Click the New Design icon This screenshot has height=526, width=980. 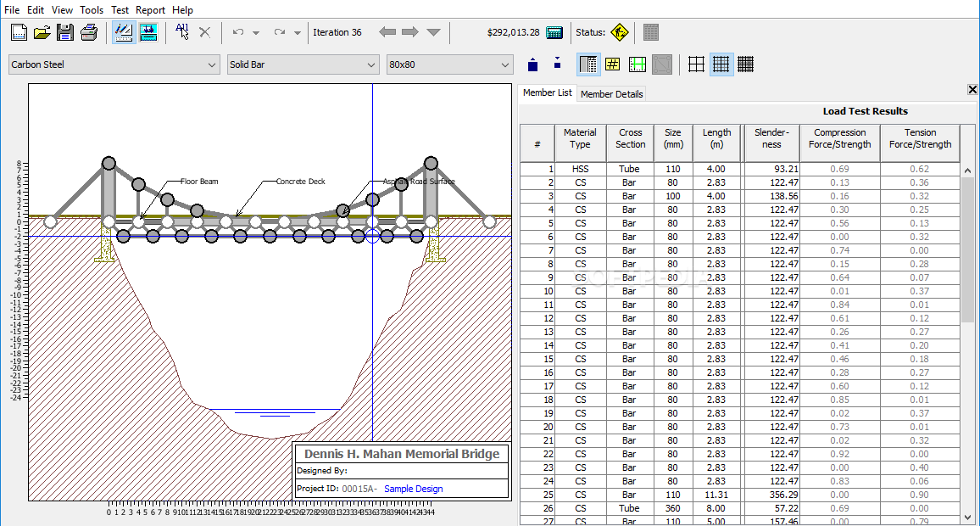(19, 33)
